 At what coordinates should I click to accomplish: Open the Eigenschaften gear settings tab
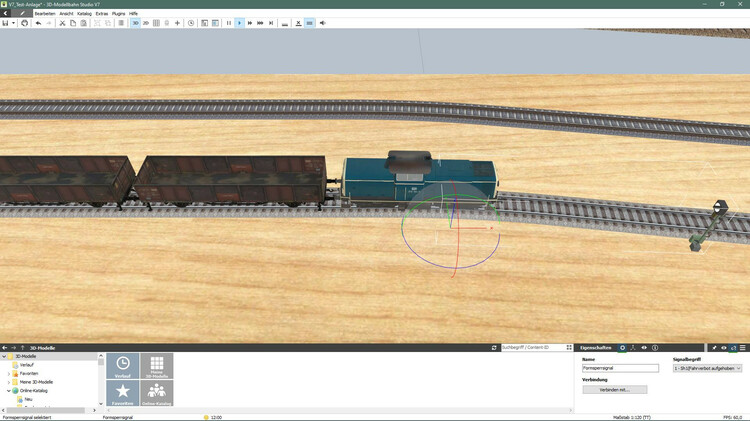click(622, 348)
